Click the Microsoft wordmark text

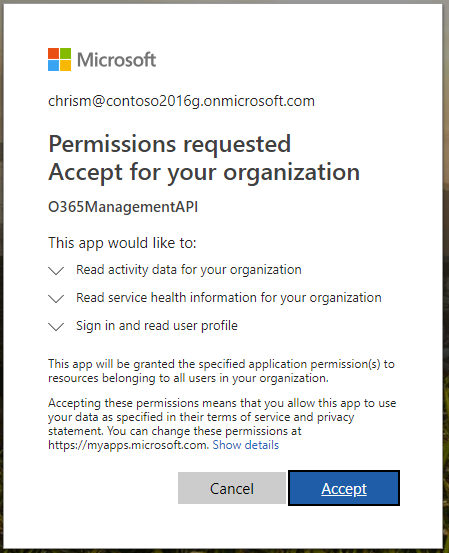click(x=116, y=60)
